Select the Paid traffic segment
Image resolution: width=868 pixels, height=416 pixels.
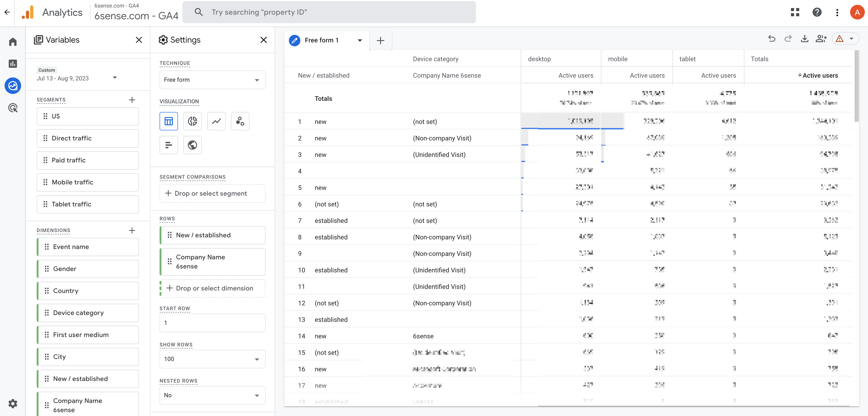pyautogui.click(x=88, y=160)
